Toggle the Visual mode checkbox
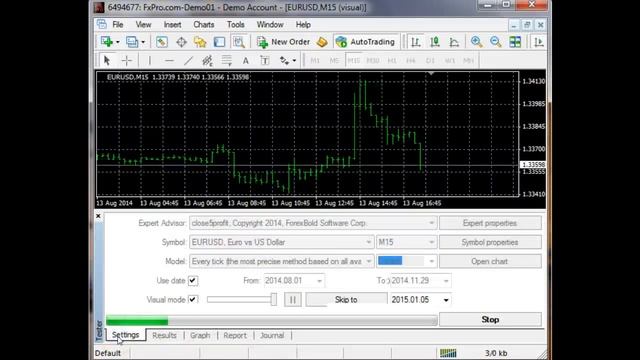This screenshot has width=640, height=360. click(x=193, y=300)
